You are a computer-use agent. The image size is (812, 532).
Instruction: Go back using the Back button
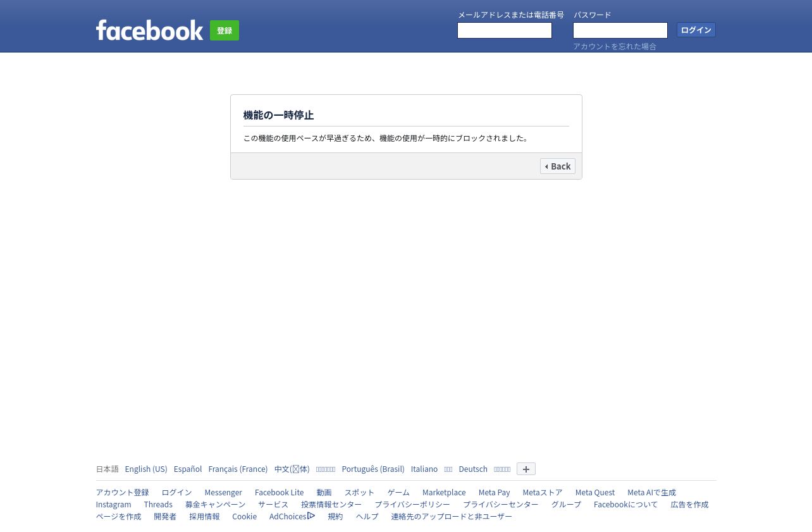tap(558, 166)
